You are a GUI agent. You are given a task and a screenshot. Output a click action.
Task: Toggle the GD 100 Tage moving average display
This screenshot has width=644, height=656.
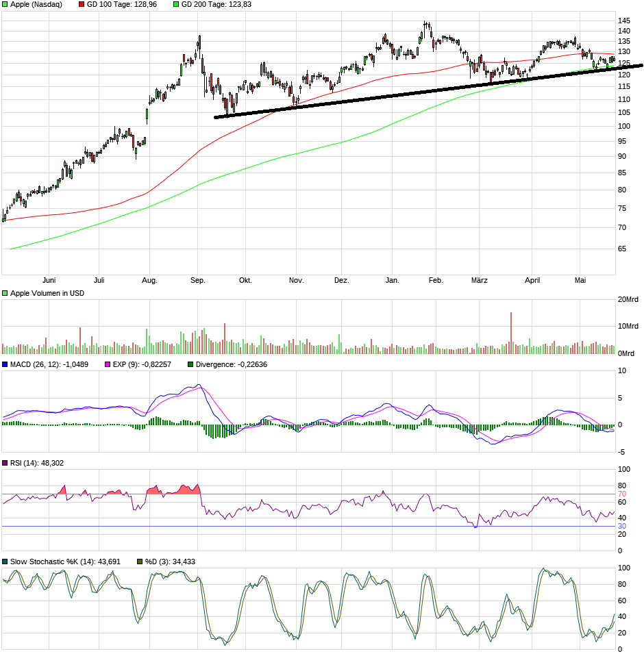[82, 5]
